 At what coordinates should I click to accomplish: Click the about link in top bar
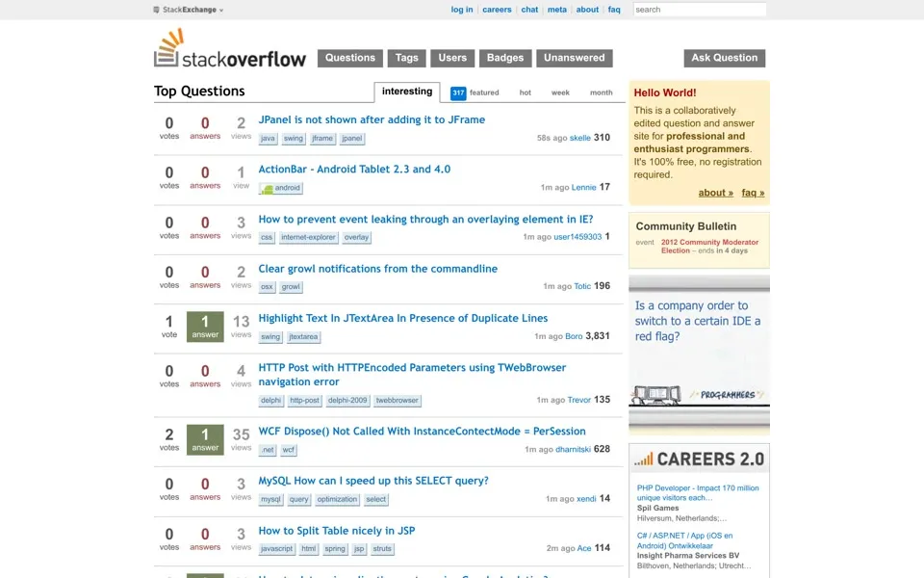[x=587, y=10]
